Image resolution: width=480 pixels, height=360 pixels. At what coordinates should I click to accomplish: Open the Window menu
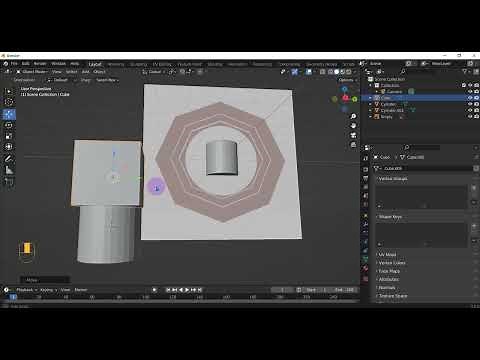(58, 64)
